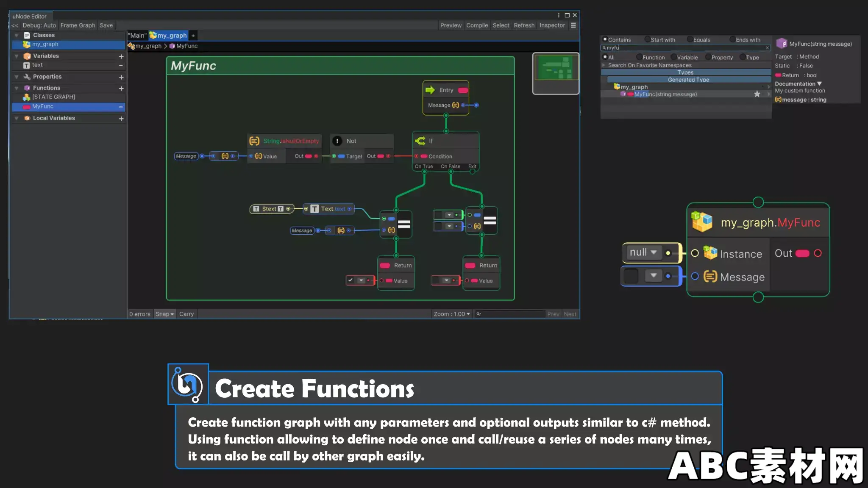Click the left equals comparison node

[x=396, y=224]
